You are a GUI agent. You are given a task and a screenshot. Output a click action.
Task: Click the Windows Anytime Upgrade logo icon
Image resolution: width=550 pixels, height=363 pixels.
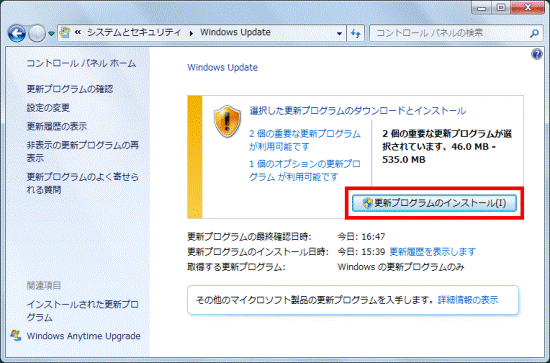click(15, 335)
